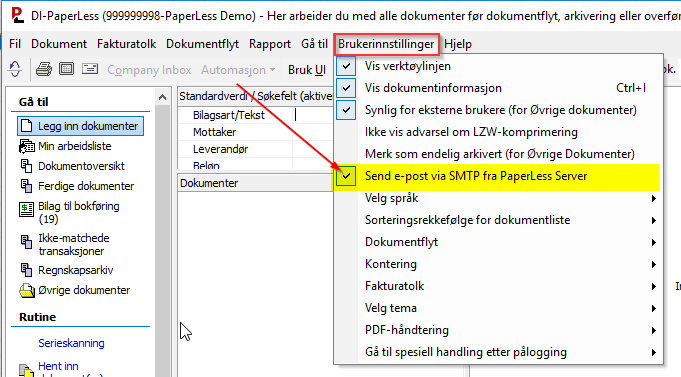
Task: Open the Dokument menu
Action: (59, 44)
